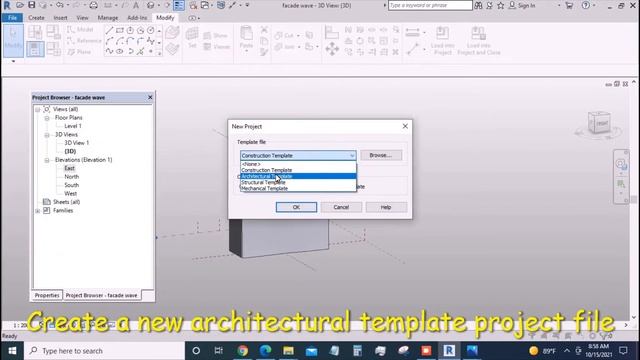This screenshot has height=360, width=640.
Task: Click Load into Project icon
Action: [x=442, y=40]
